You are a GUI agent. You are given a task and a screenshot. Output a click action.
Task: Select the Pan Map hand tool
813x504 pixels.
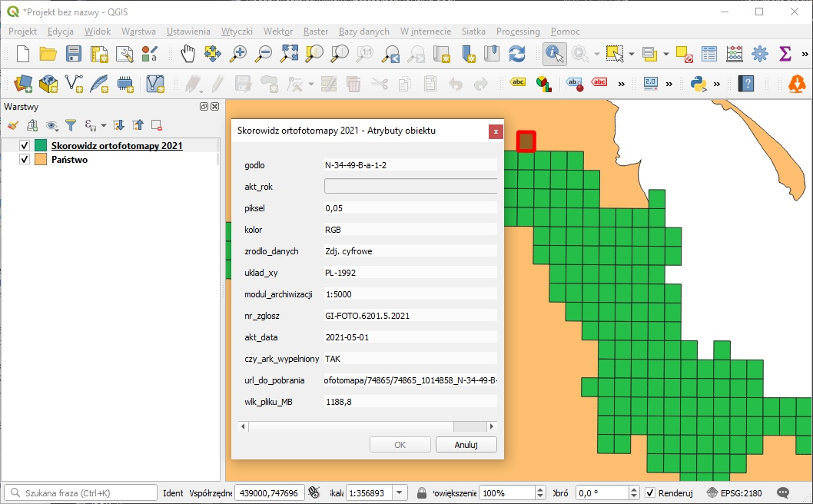188,54
